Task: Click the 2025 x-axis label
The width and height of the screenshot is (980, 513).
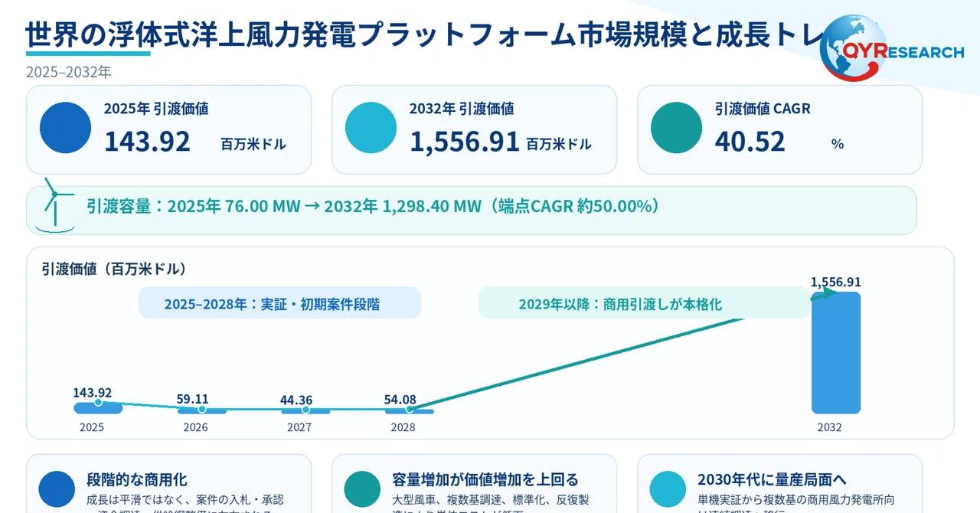Action: tap(92, 428)
